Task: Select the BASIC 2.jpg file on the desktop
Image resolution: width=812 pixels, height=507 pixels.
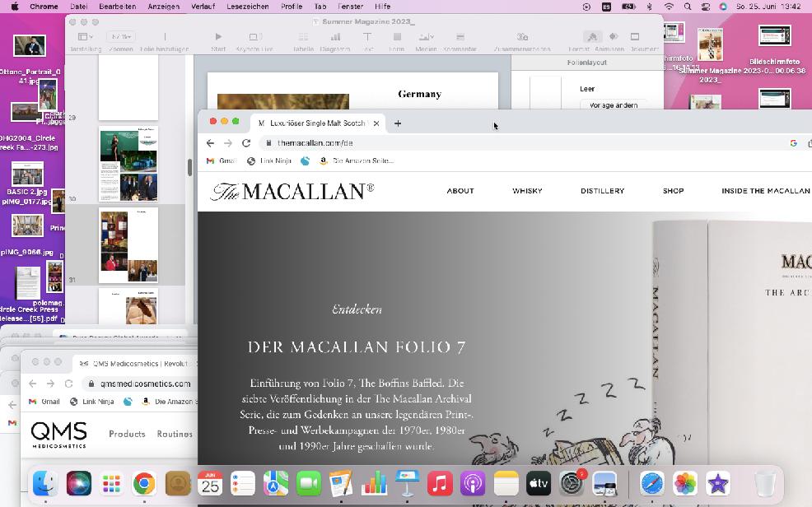Action: [27, 179]
